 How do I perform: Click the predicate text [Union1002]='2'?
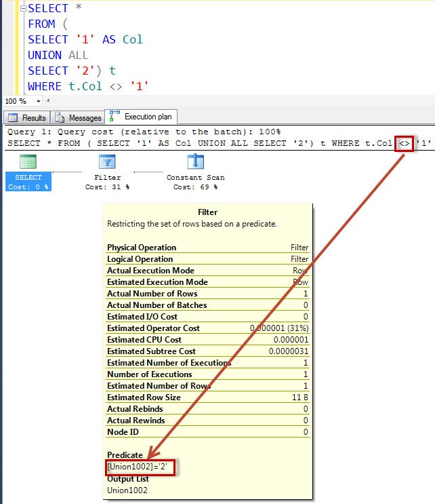137,467
